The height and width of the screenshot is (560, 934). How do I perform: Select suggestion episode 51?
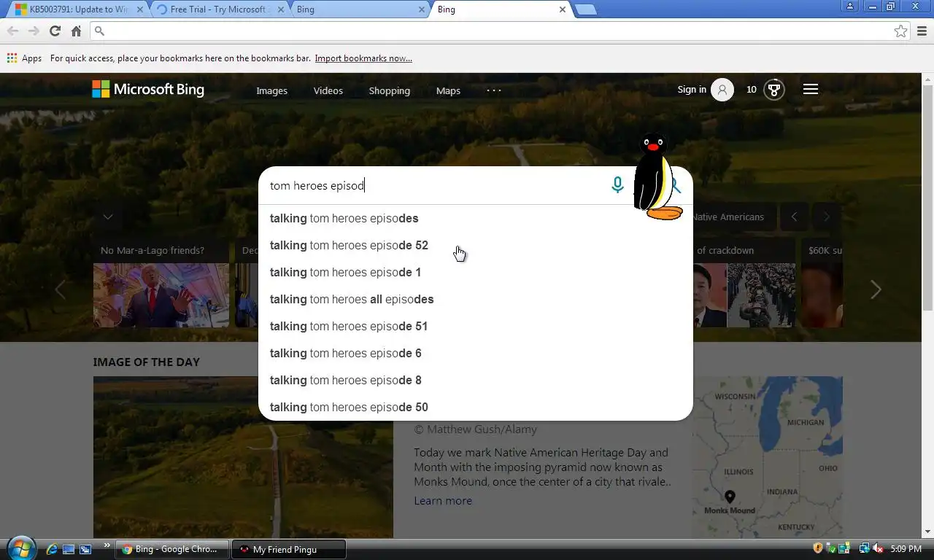tap(476, 326)
